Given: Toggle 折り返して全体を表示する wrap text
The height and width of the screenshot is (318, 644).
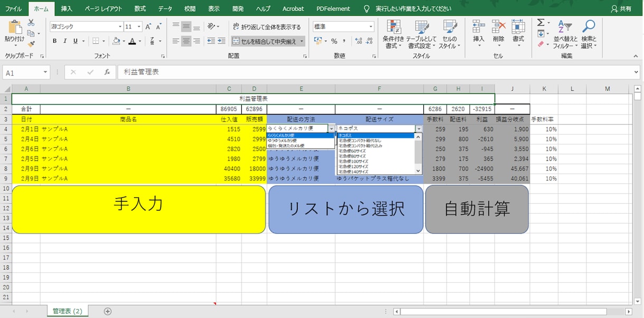Looking at the screenshot, I should pyautogui.click(x=267, y=26).
